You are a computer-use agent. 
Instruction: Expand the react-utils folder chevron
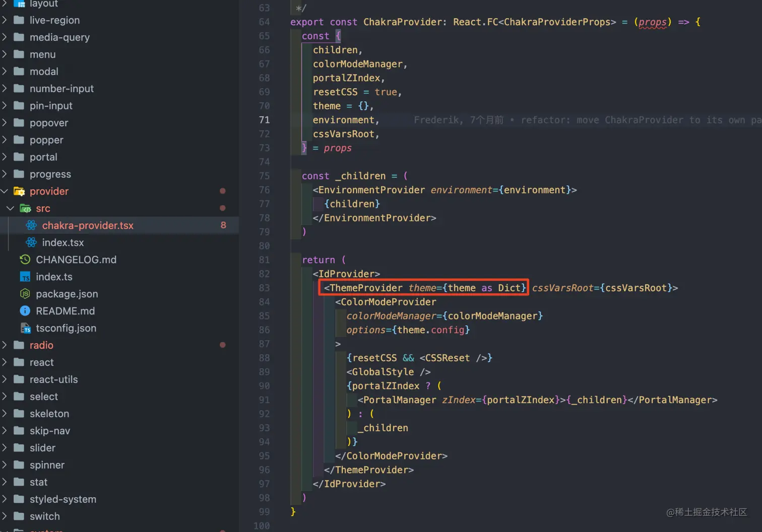coord(5,380)
